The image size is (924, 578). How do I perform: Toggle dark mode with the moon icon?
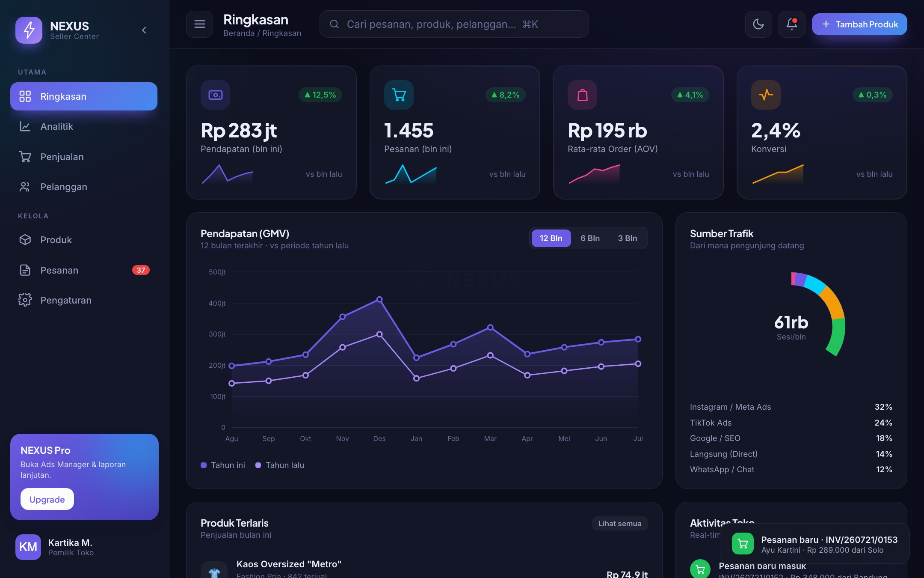pyautogui.click(x=758, y=24)
